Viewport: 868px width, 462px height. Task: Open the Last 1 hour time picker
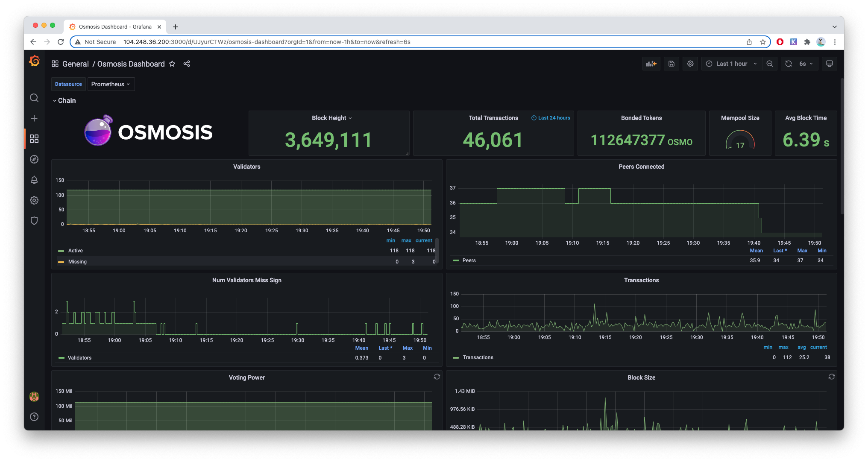[731, 64]
